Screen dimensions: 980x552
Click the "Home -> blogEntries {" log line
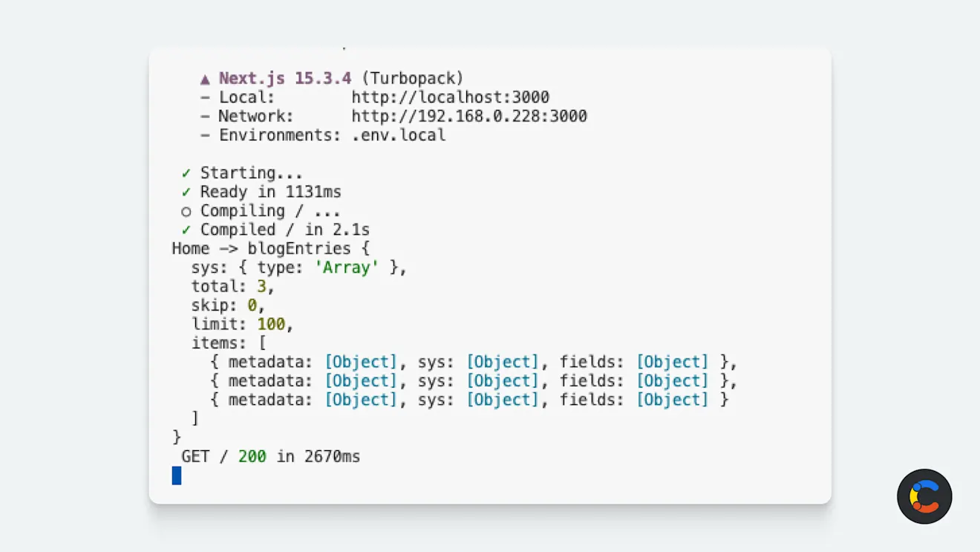pos(271,248)
